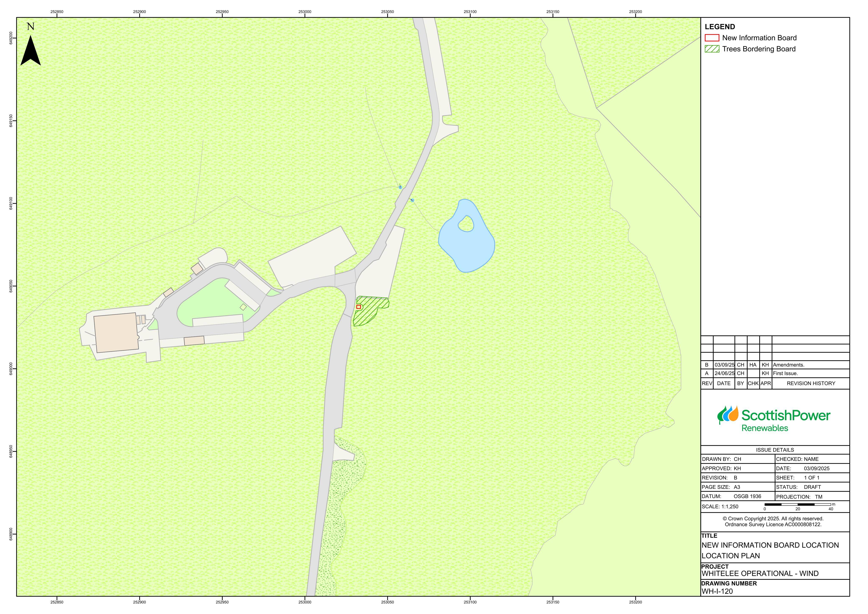Select the 'Trees Bordering Board' legend label
This screenshot has width=868, height=614.
pyautogui.click(x=759, y=49)
